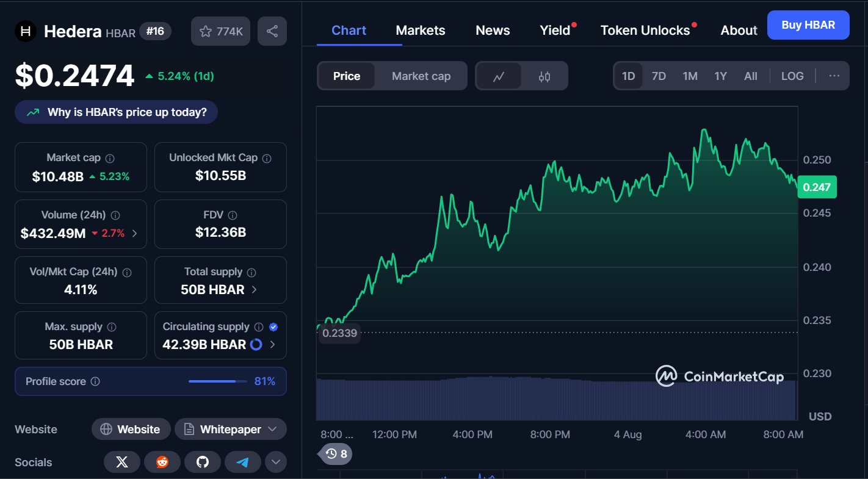Open the Whitepaper dropdown

tap(231, 430)
